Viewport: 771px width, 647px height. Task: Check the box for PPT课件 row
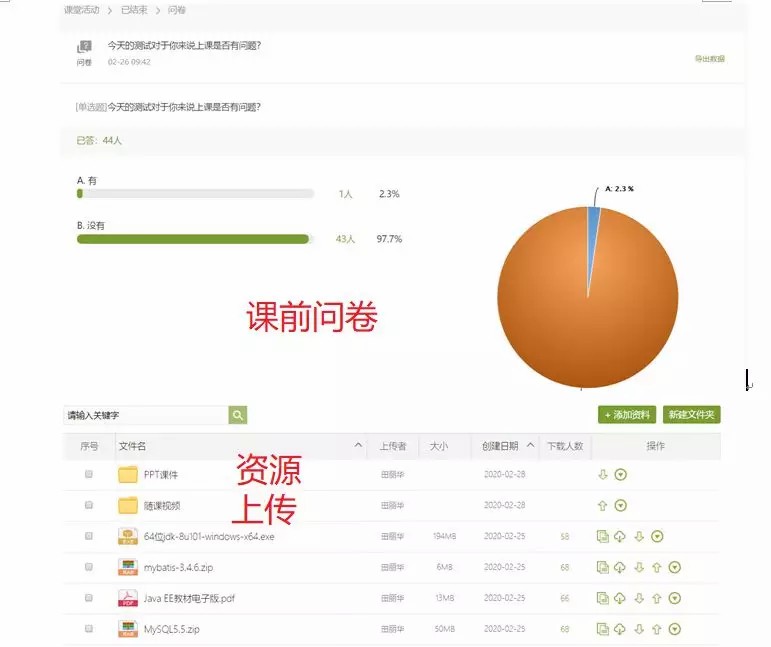tap(89, 475)
